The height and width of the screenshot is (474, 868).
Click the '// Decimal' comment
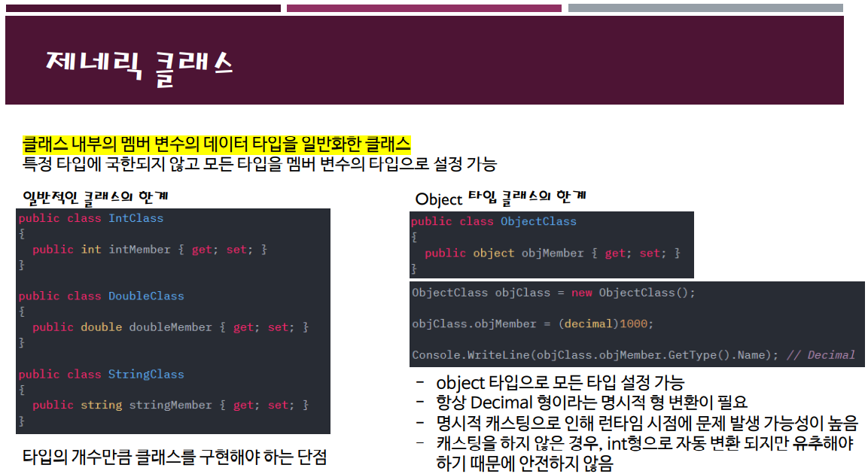pyautogui.click(x=821, y=355)
